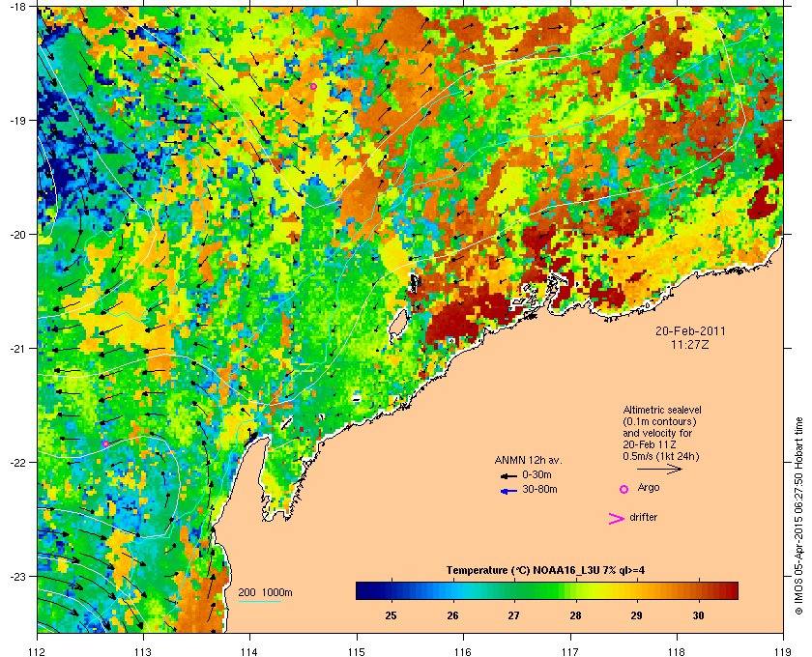Click the dark red end of temperature colorbar

tap(732, 590)
